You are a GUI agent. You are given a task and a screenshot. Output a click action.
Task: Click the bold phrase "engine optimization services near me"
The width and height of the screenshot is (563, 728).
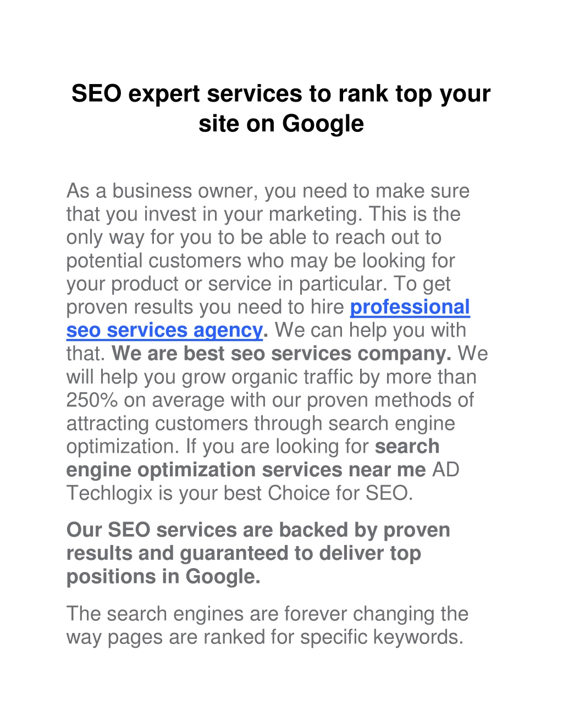246,470
